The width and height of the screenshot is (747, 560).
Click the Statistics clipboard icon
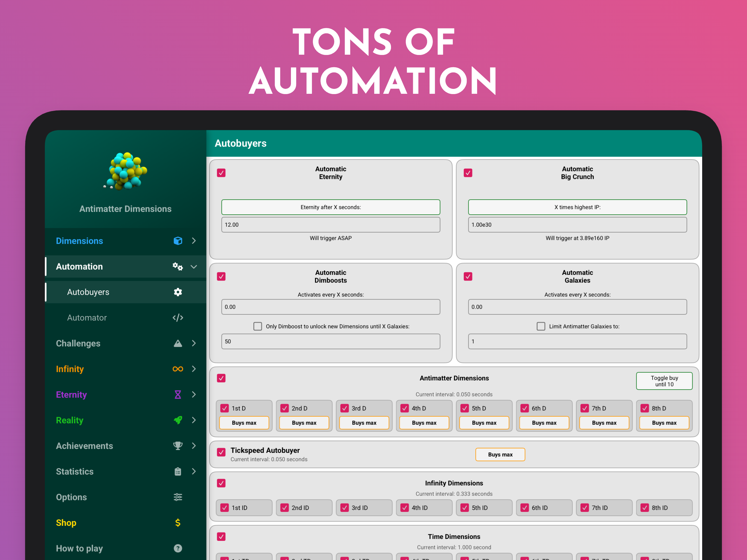pos(178,471)
